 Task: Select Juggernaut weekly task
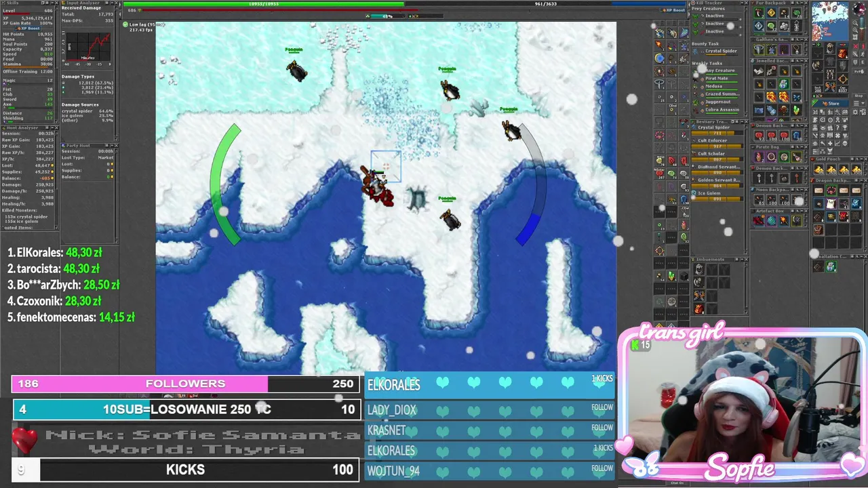(x=718, y=102)
